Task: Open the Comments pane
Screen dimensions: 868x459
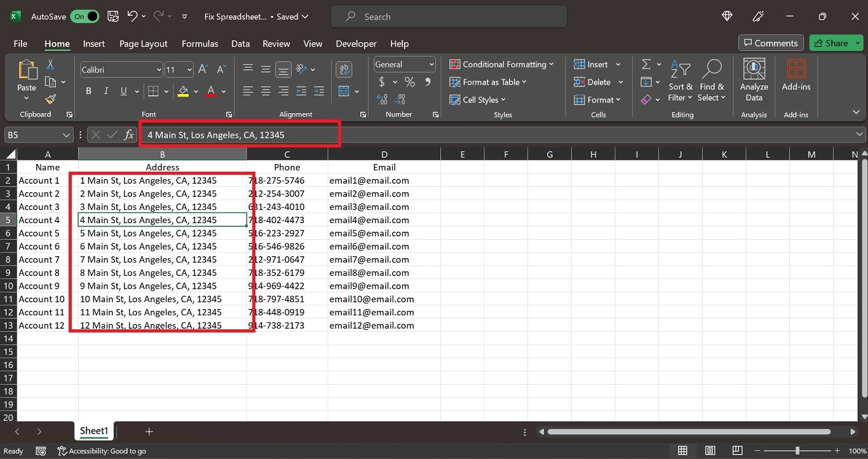Action: coord(771,43)
